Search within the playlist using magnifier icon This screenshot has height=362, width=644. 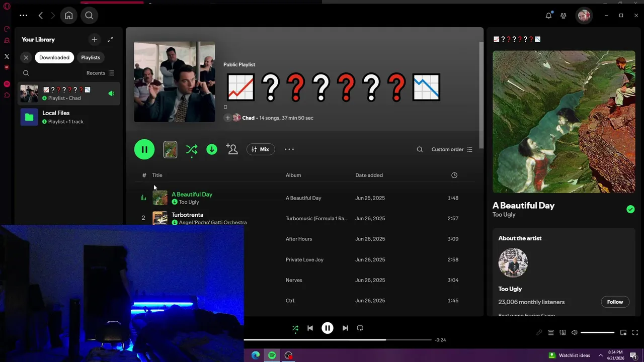tap(420, 149)
